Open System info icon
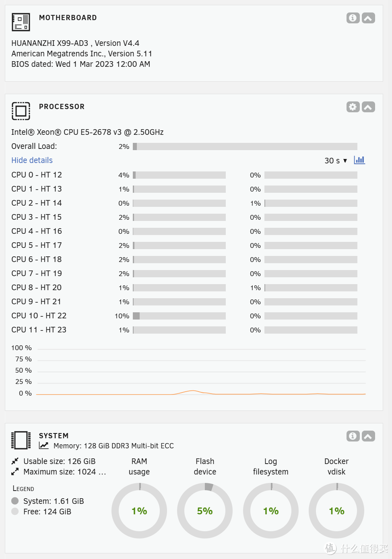The height and width of the screenshot is (559, 392). tap(353, 436)
